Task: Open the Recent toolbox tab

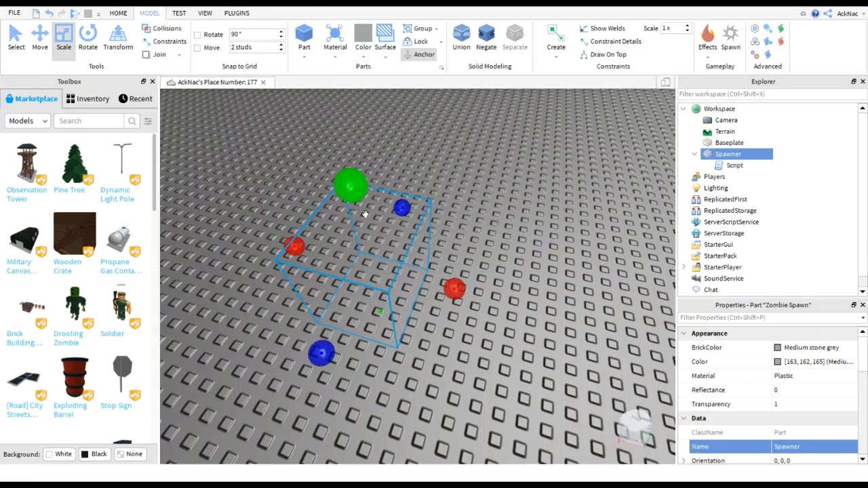Action: point(136,98)
